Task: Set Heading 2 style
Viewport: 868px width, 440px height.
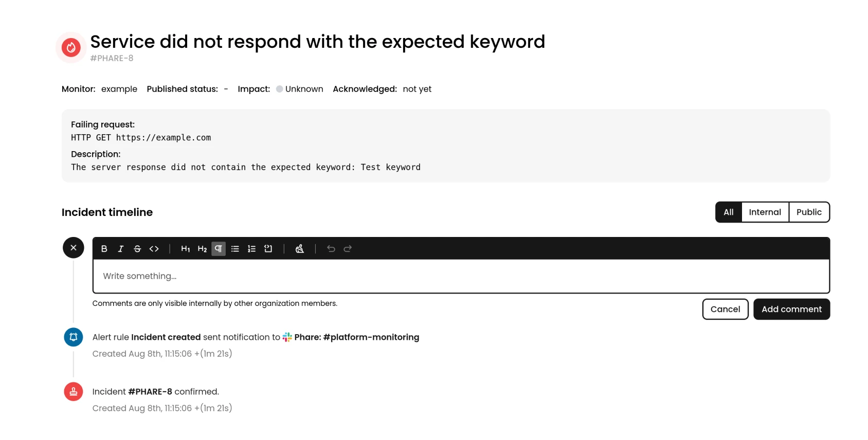Action: (202, 249)
